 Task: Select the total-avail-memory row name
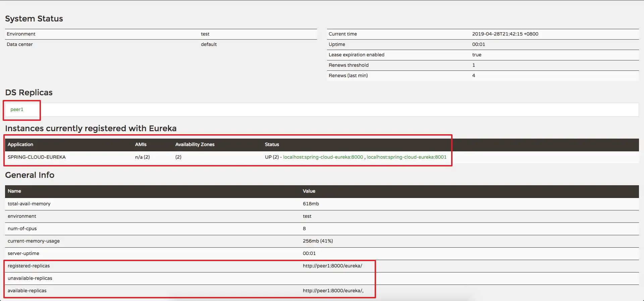(29, 204)
